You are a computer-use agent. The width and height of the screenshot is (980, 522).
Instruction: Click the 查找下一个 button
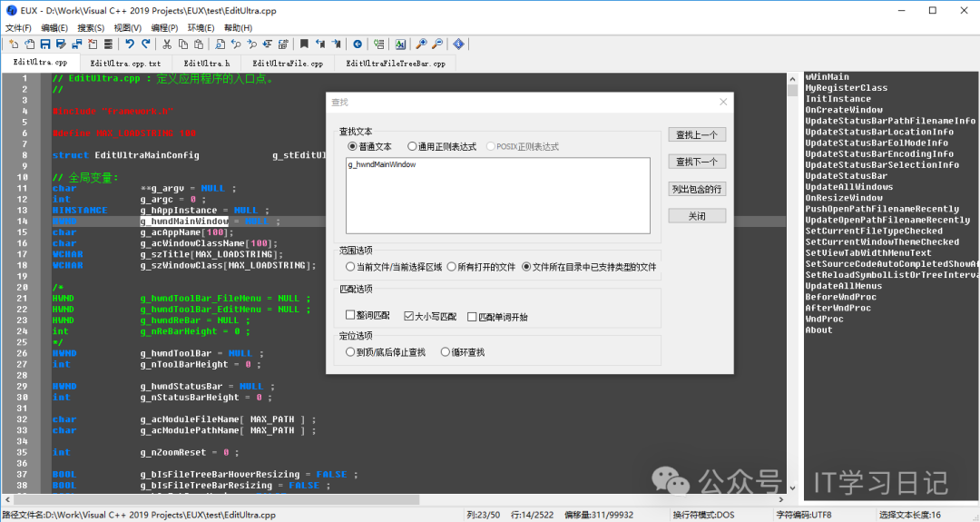click(x=696, y=162)
